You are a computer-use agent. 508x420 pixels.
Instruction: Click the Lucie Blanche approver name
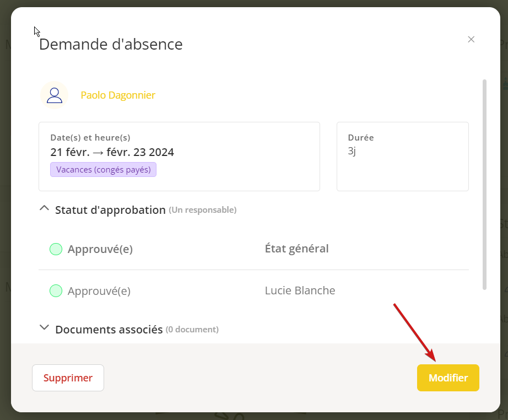300,290
